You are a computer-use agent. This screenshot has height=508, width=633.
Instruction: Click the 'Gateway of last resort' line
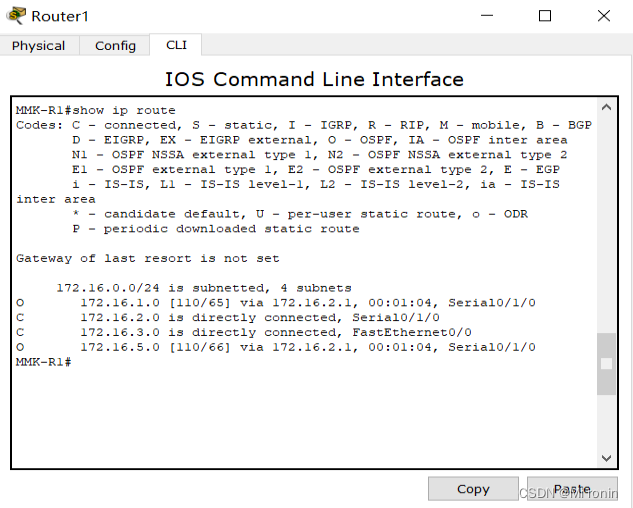pos(147,258)
